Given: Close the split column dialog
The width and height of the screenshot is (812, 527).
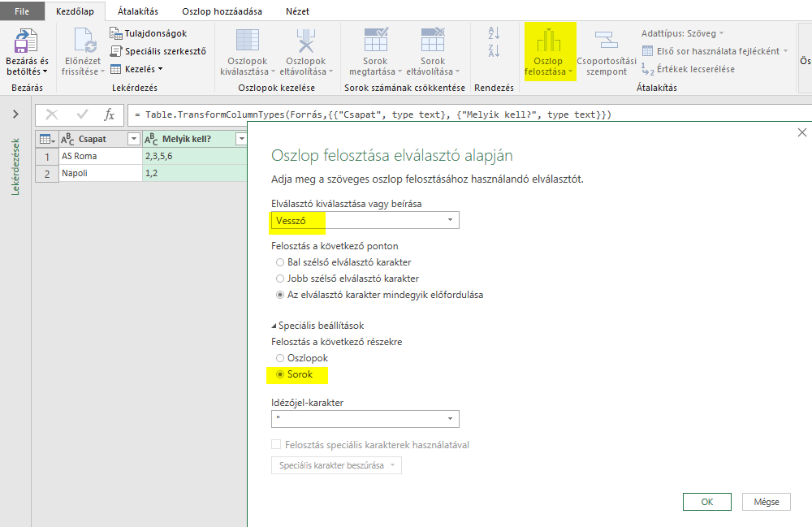Looking at the screenshot, I should pyautogui.click(x=802, y=132).
